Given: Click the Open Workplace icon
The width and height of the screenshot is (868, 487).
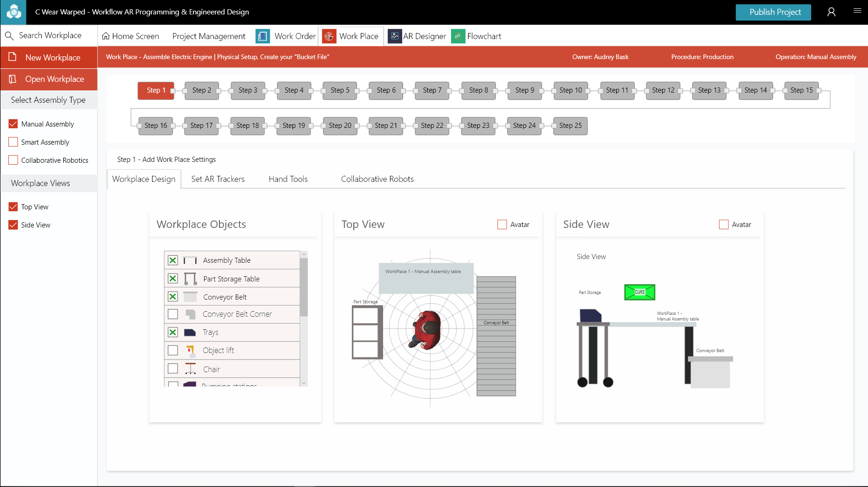Looking at the screenshot, I should point(13,79).
